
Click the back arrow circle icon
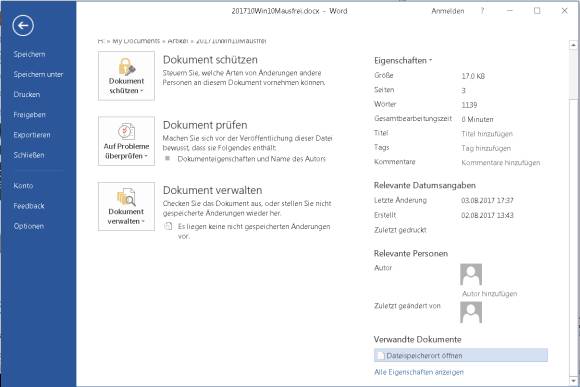click(x=23, y=26)
